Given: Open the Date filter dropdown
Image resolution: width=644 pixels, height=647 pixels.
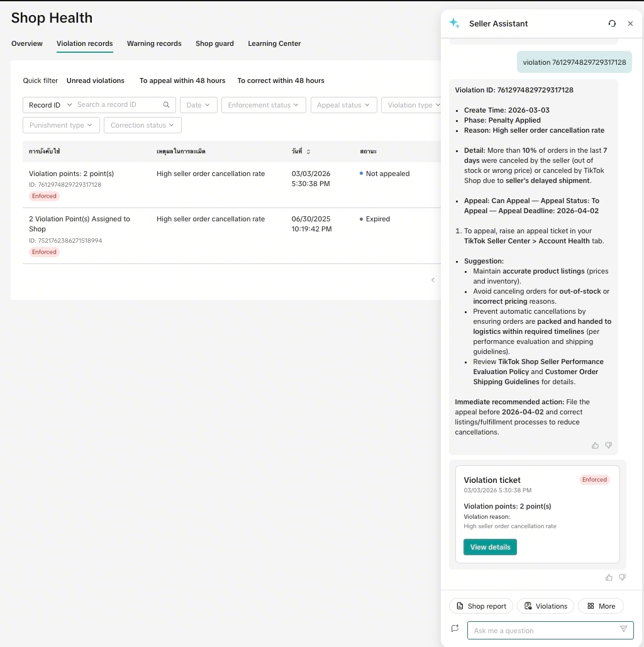Looking at the screenshot, I should click(199, 105).
